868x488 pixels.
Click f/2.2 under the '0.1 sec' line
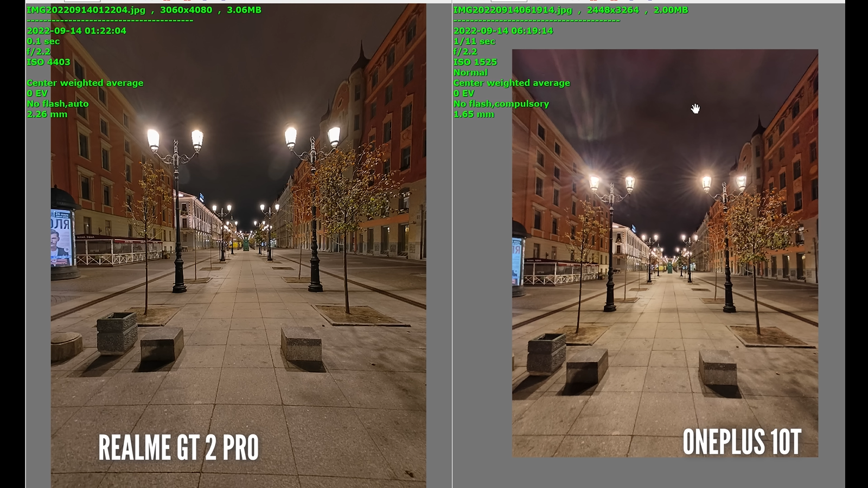(x=39, y=52)
